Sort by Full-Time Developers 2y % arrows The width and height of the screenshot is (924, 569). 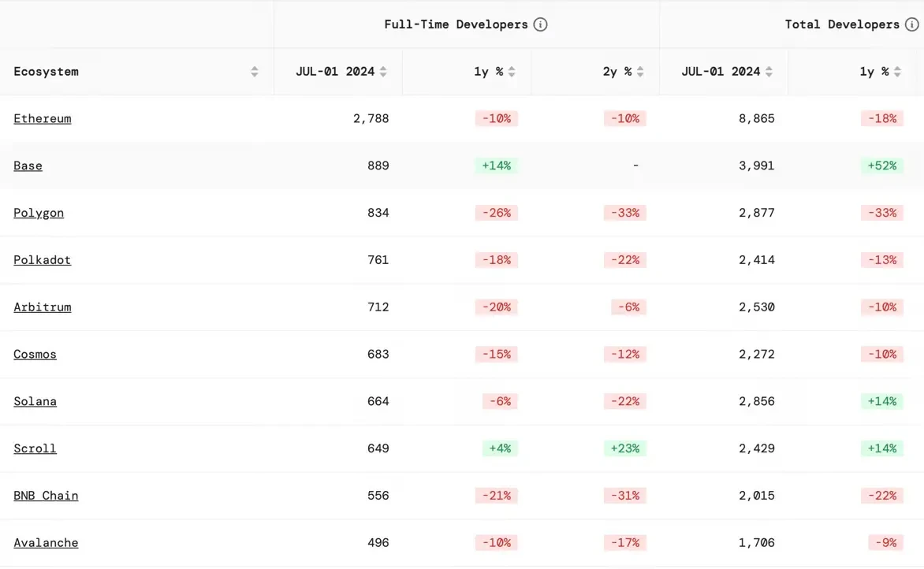[640, 72]
